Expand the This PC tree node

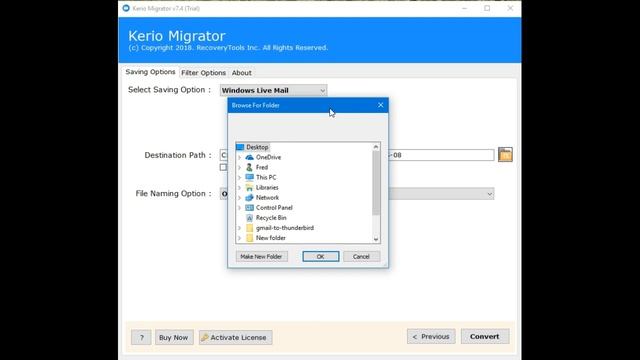pyautogui.click(x=240, y=178)
